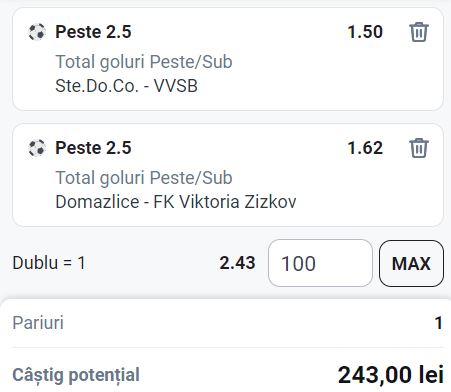Click the first Peste 2.5 selection title
The height and width of the screenshot is (392, 451).
click(x=93, y=32)
